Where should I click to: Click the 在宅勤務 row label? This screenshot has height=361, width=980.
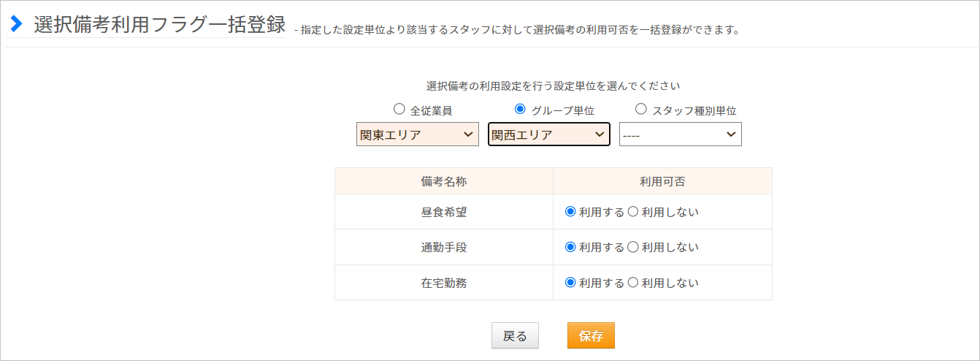point(444,283)
